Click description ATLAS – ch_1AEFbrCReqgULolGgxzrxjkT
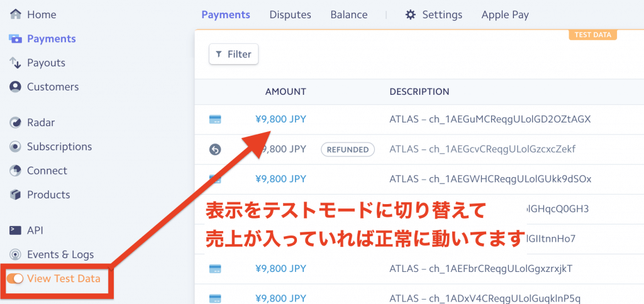The image size is (644, 304). click(x=481, y=269)
